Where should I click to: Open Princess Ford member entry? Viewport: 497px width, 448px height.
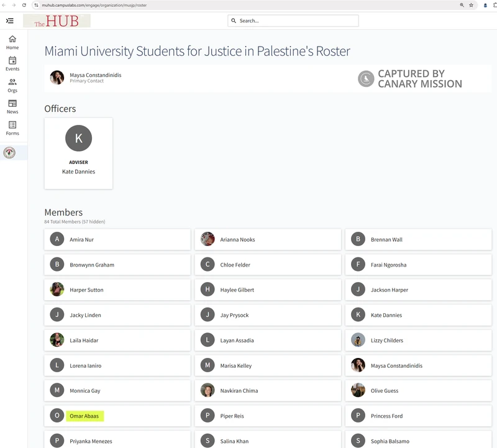point(418,416)
